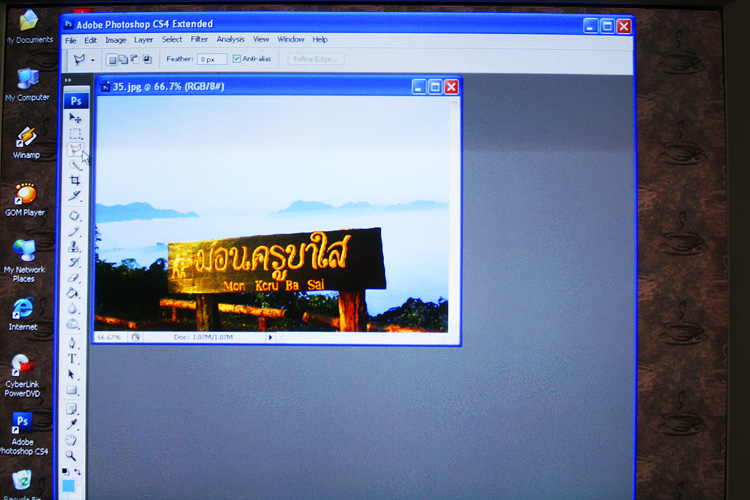Screen dimensions: 750x500
Task: Click the Refine Edge button
Action: coord(316,59)
